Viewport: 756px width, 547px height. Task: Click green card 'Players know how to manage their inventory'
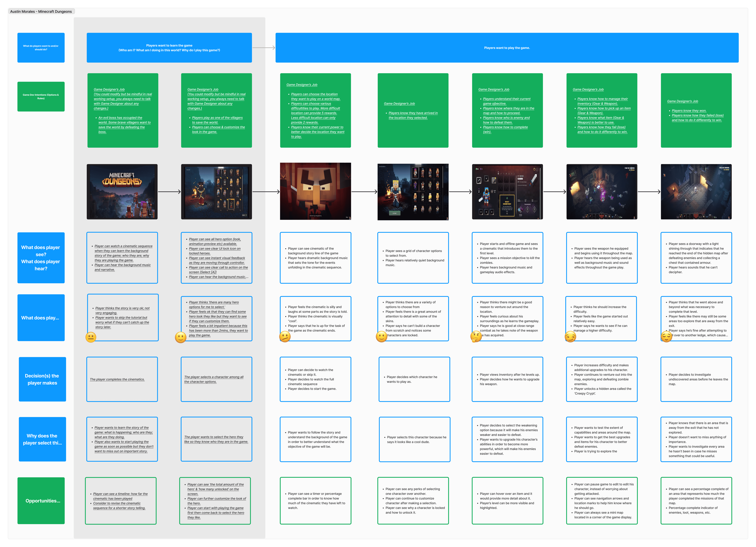[602, 110]
